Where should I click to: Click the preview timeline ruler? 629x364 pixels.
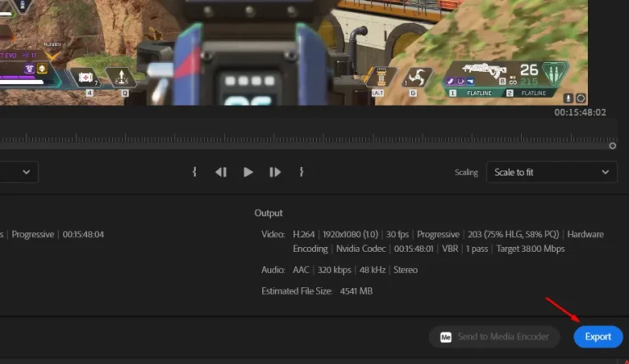pyautogui.click(x=308, y=138)
